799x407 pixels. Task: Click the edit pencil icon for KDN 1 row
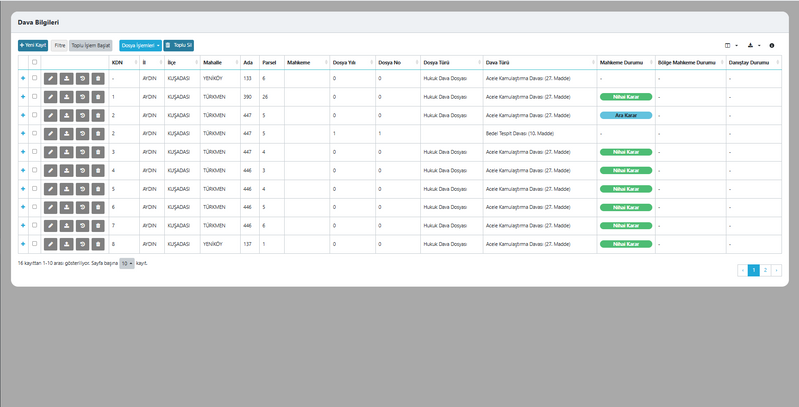click(50, 96)
